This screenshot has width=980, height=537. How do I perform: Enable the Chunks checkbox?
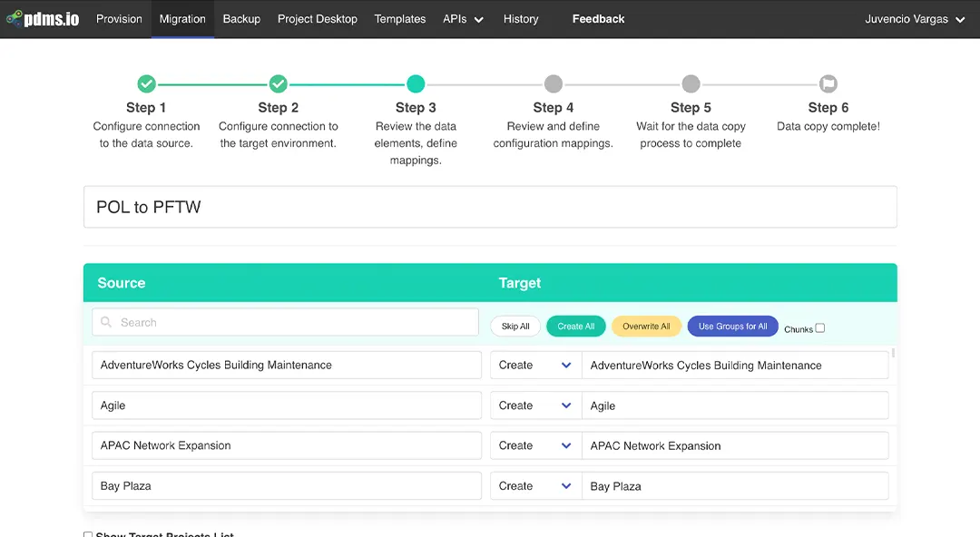820,328
